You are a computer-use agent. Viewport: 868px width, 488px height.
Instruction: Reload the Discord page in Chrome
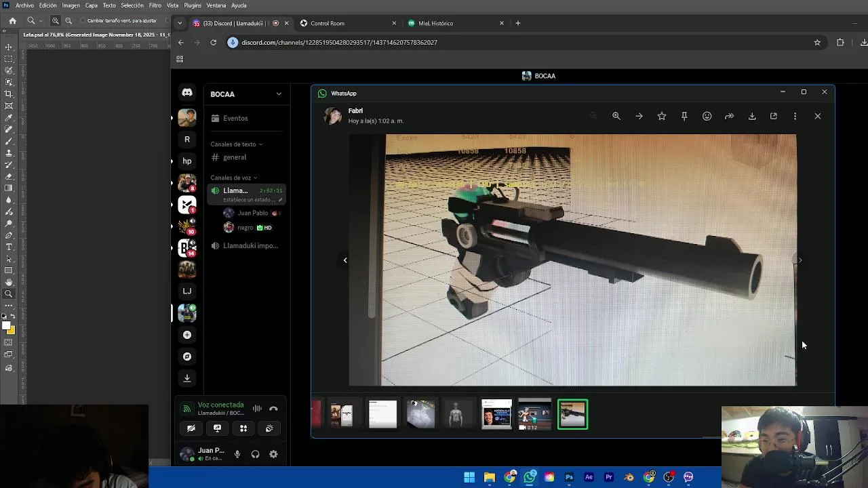click(213, 42)
